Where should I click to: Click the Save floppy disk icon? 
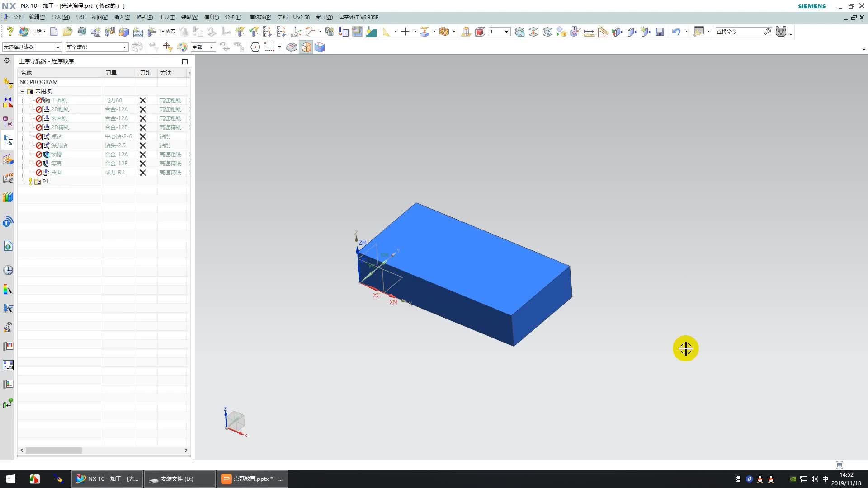(x=660, y=32)
